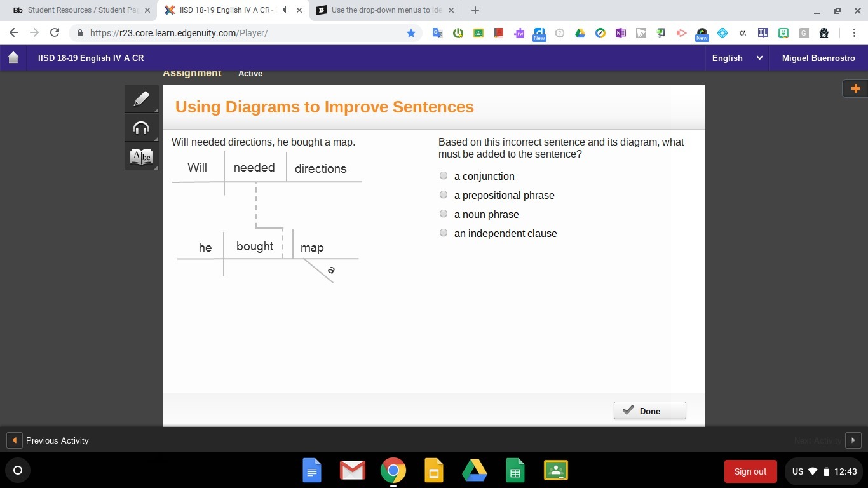
Task: Reload the Edgenuity page
Action: [55, 33]
